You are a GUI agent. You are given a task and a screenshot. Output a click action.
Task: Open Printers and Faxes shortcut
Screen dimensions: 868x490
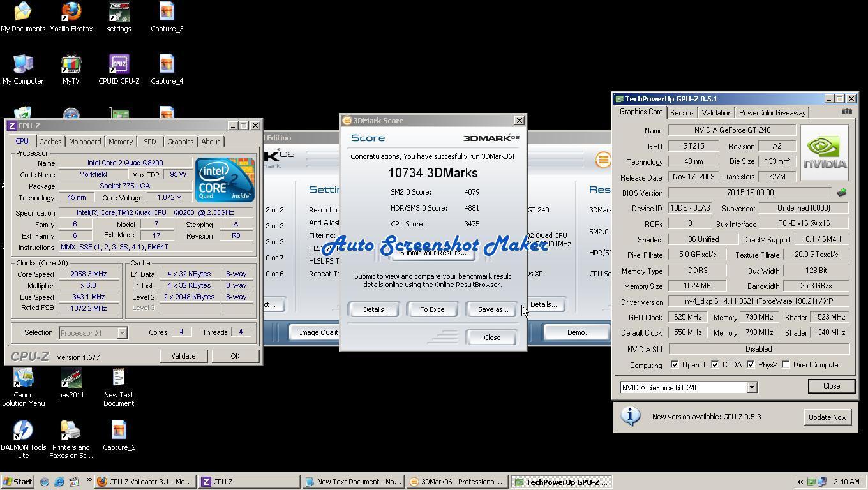coord(71,440)
